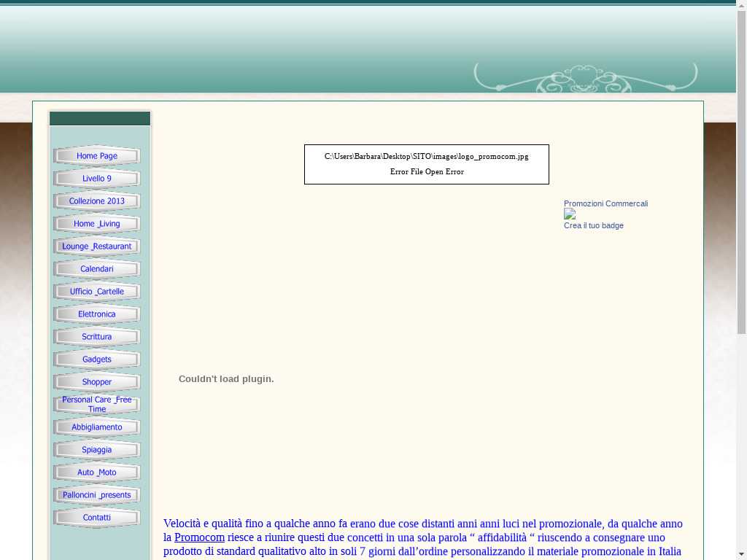Open the Gadgets section
The height and width of the screenshot is (560, 747).
[97, 359]
